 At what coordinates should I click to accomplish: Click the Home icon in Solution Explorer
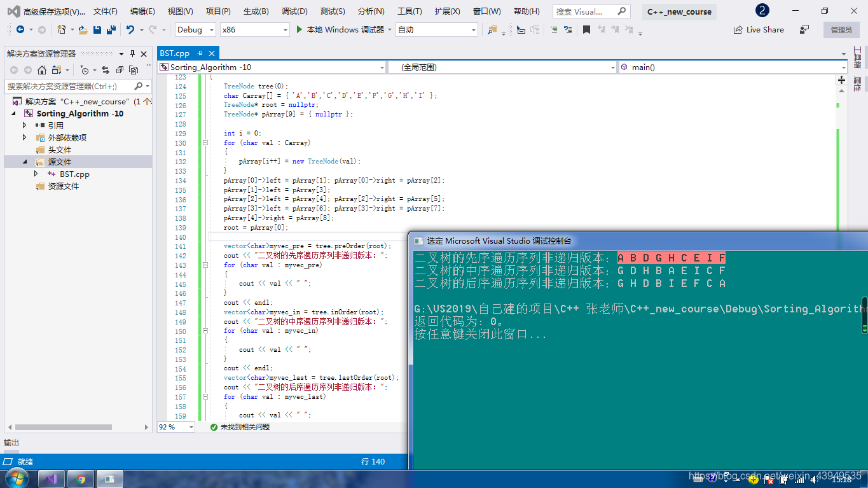coord(42,70)
